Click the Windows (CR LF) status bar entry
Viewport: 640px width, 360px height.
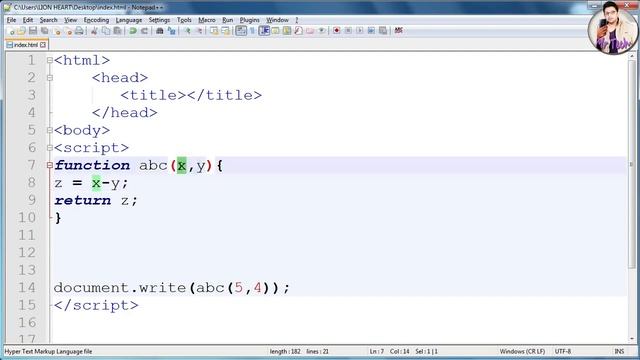pyautogui.click(x=522, y=351)
